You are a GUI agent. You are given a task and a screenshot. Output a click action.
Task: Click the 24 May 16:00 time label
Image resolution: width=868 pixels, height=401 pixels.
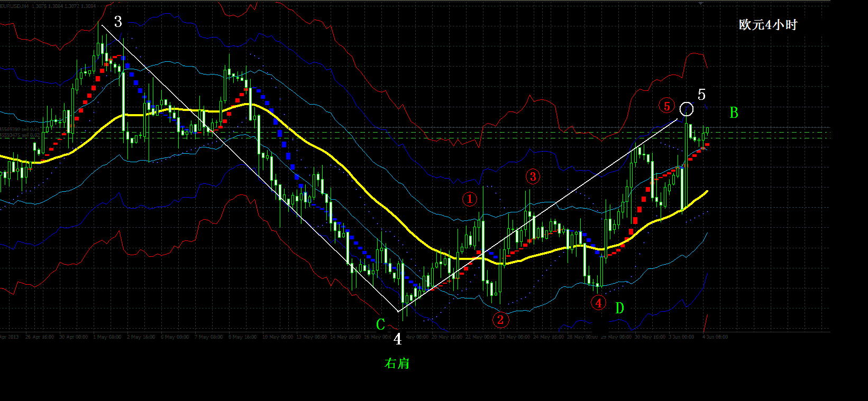pos(549,337)
